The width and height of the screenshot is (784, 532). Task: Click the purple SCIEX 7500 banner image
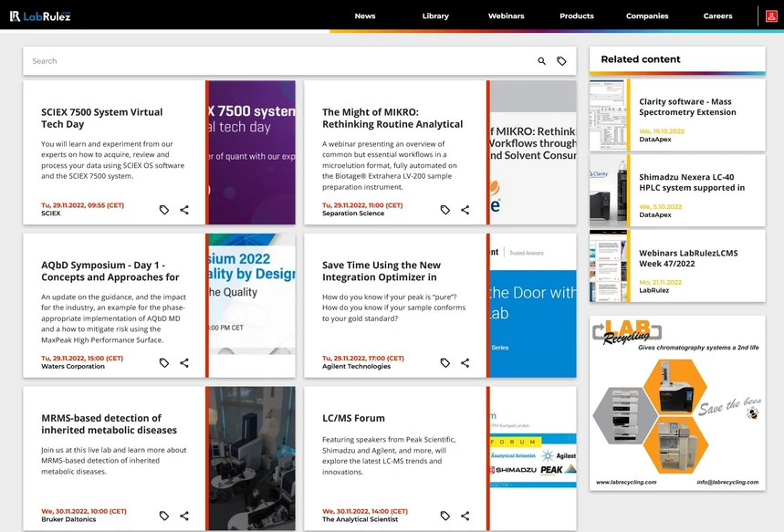tap(252, 152)
